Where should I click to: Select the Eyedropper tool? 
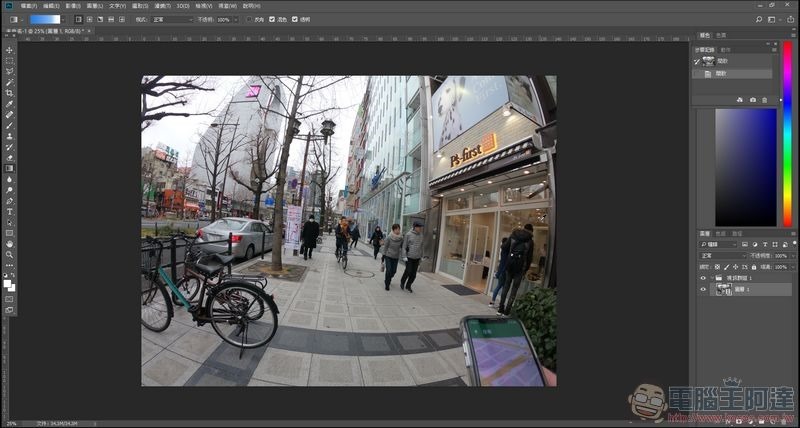pyautogui.click(x=10, y=104)
